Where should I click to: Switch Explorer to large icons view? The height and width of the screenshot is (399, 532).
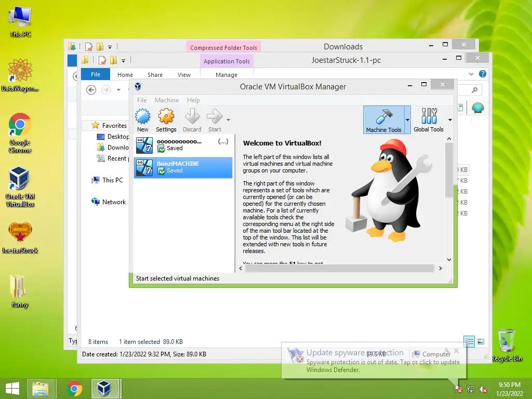click(x=481, y=341)
